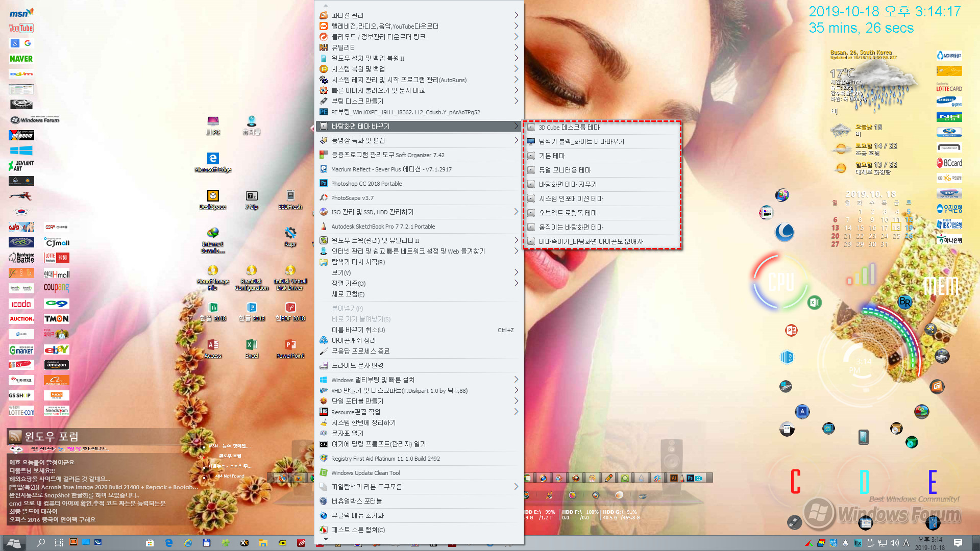This screenshot has height=551, width=980.
Task: Expand 동영상 녹화 및 편집 submenu
Action: pos(420,140)
